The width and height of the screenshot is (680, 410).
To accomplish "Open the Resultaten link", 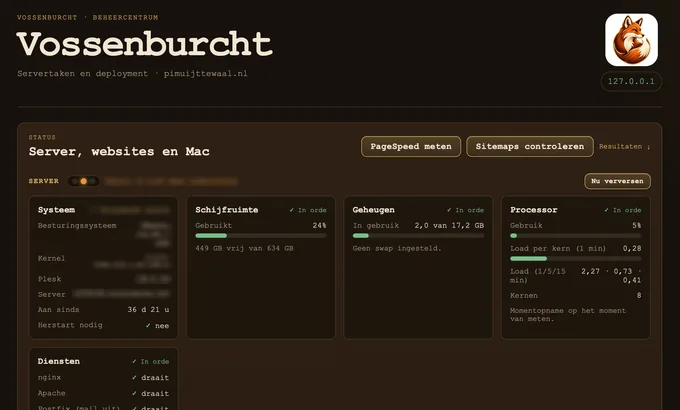I will pyautogui.click(x=624, y=147).
